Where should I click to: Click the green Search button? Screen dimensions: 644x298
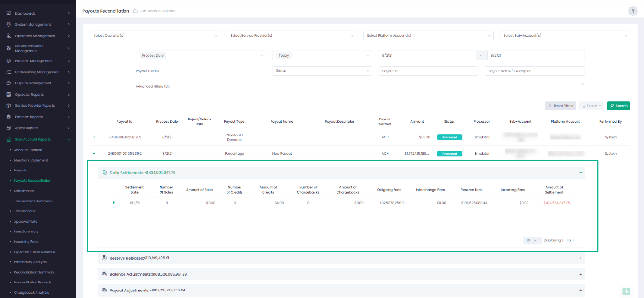618,106
